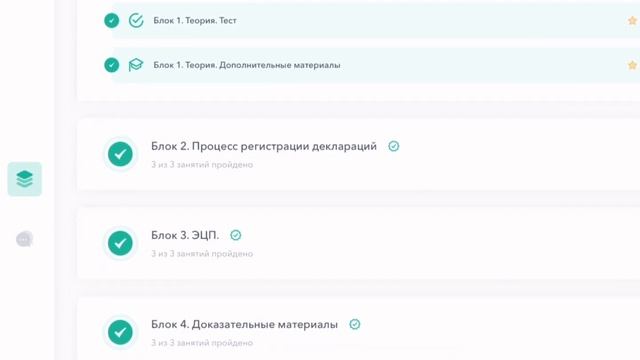Expand Блок 4. Доказательные материалы section
The image size is (640, 360).
tap(244, 324)
